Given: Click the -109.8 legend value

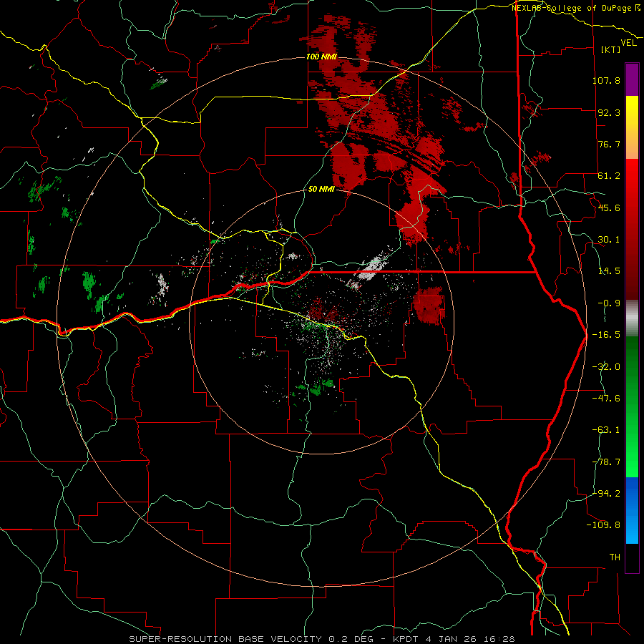Looking at the screenshot, I should coord(603,525).
